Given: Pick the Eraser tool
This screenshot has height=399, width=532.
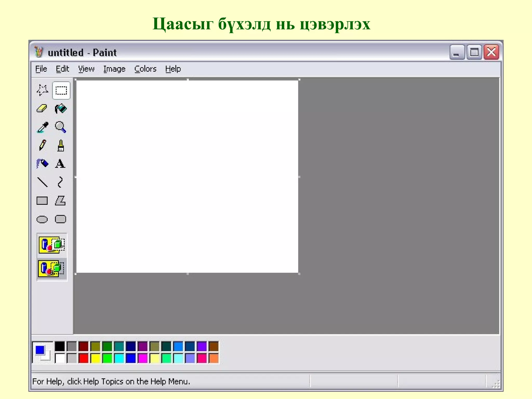Looking at the screenshot, I should pyautogui.click(x=42, y=109).
